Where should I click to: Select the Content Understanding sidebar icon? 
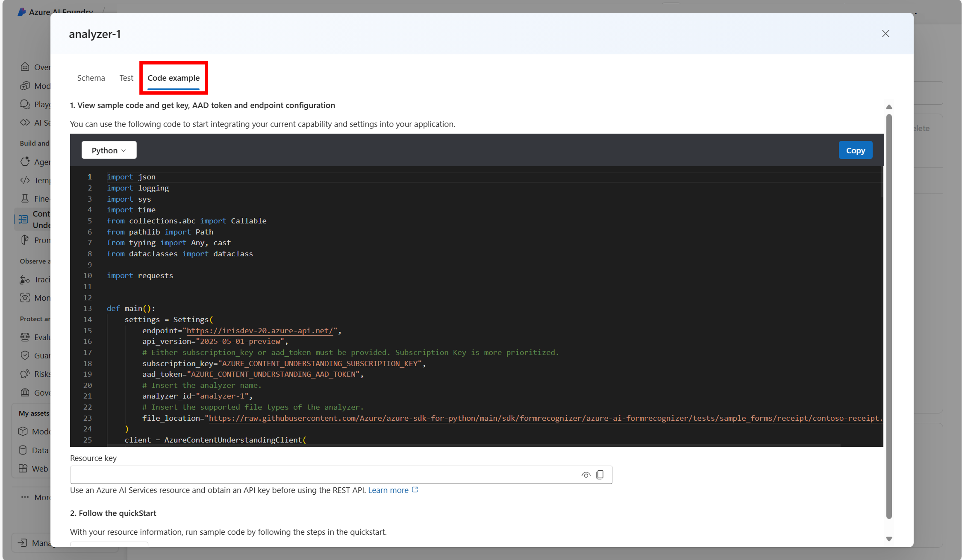pyautogui.click(x=23, y=219)
